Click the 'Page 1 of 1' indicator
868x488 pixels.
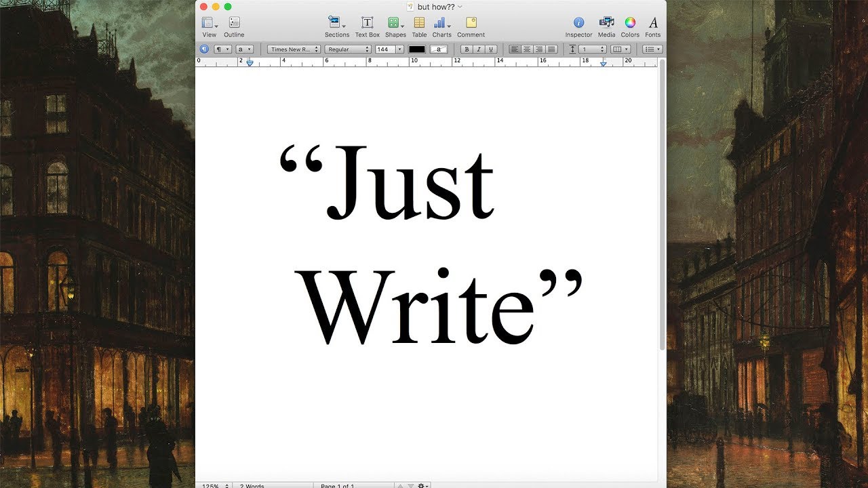[338, 485]
